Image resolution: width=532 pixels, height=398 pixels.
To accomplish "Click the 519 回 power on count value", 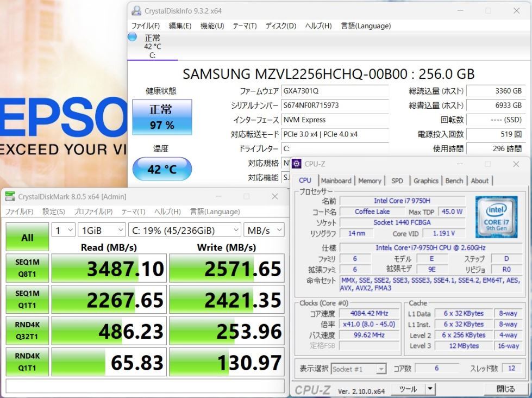I will [496, 134].
